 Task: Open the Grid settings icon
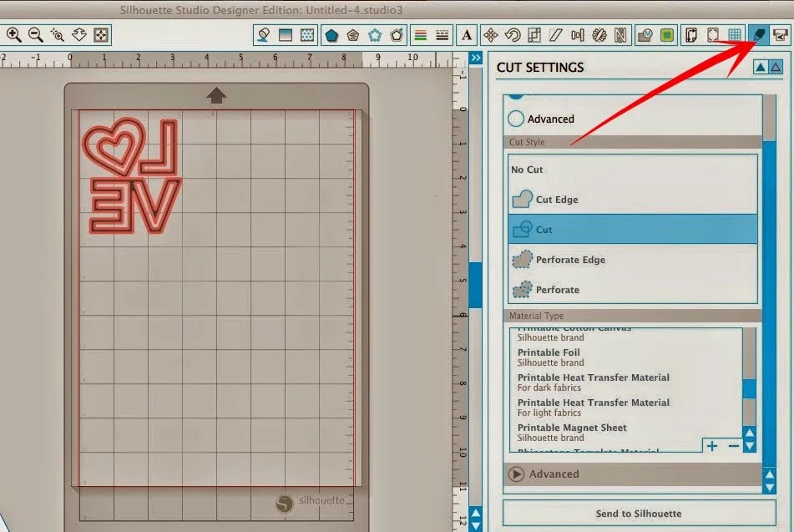coord(735,35)
